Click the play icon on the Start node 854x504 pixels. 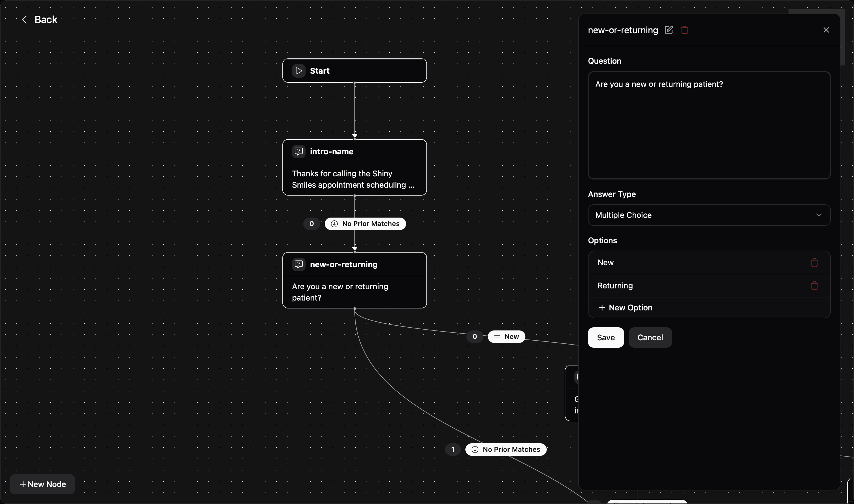[x=299, y=71]
